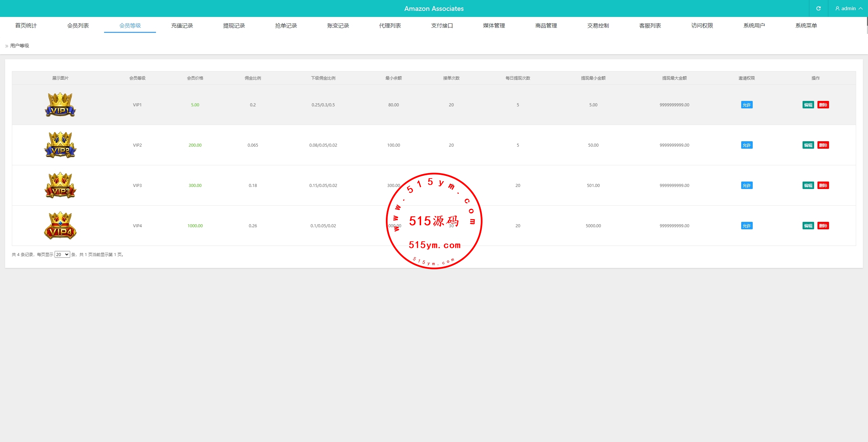Image resolution: width=868 pixels, height=442 pixels.
Task: Expand the records-per-page dropdown
Action: [62, 254]
